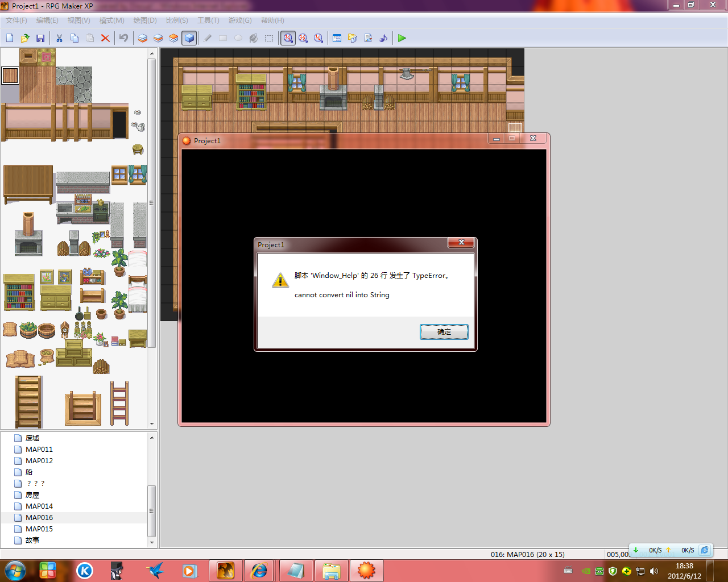The height and width of the screenshot is (582, 728).
Task: Open the Database icon in the toolbar
Action: click(337, 38)
